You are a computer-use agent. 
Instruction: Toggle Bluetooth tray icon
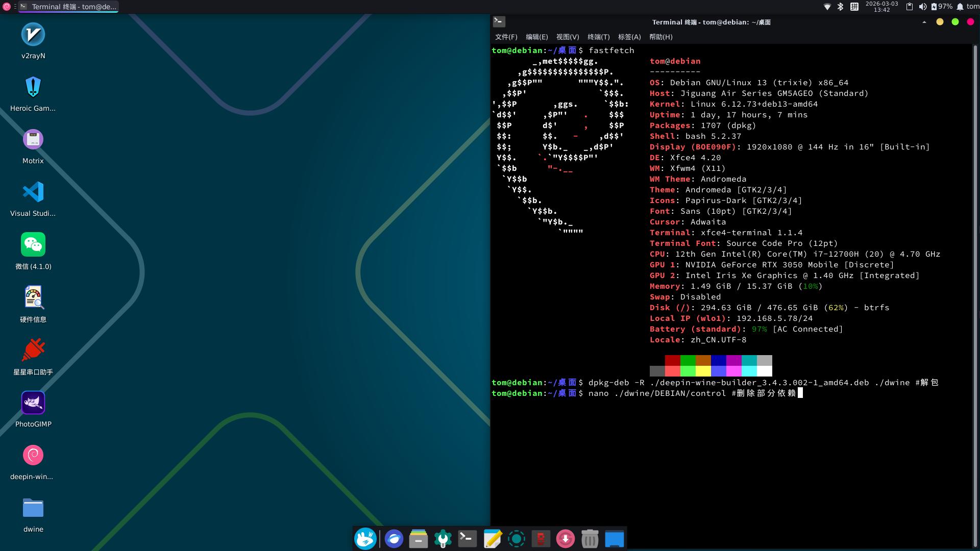[x=840, y=7]
